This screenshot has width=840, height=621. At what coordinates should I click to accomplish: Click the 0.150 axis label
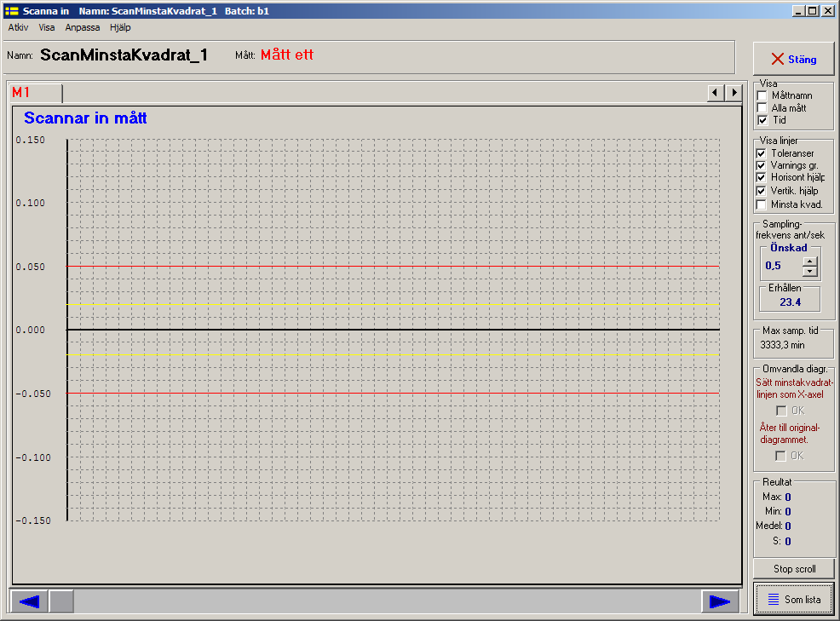coord(31,140)
